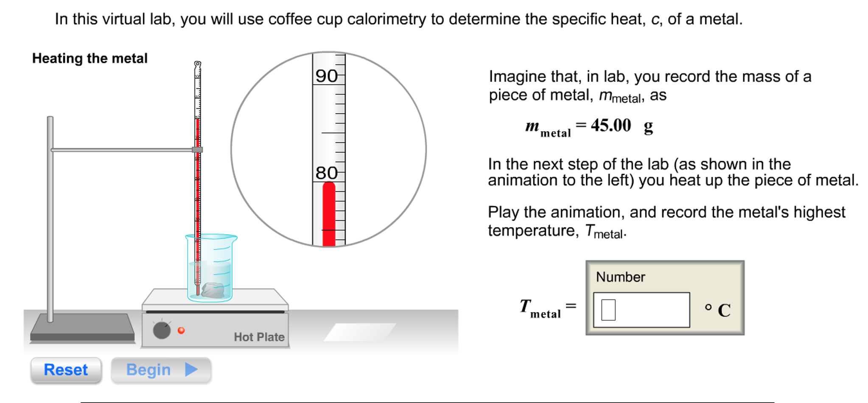Click the red hot plate indicator light
This screenshot has width=868, height=403.
click(x=181, y=330)
